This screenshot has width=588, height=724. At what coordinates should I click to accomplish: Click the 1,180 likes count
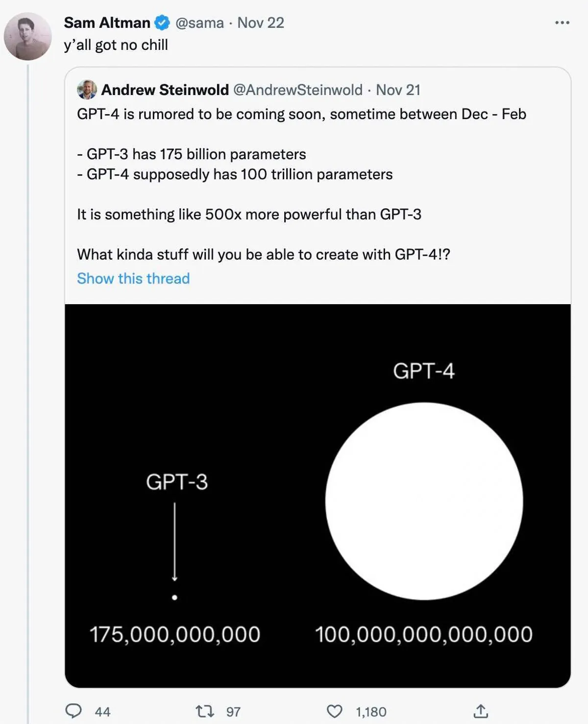(371, 712)
